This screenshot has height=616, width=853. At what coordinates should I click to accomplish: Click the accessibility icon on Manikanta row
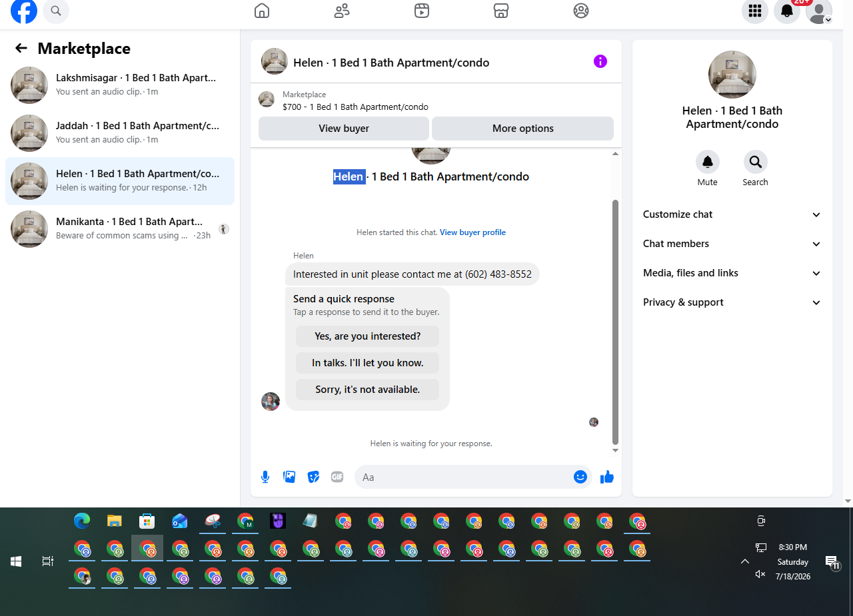(x=224, y=229)
